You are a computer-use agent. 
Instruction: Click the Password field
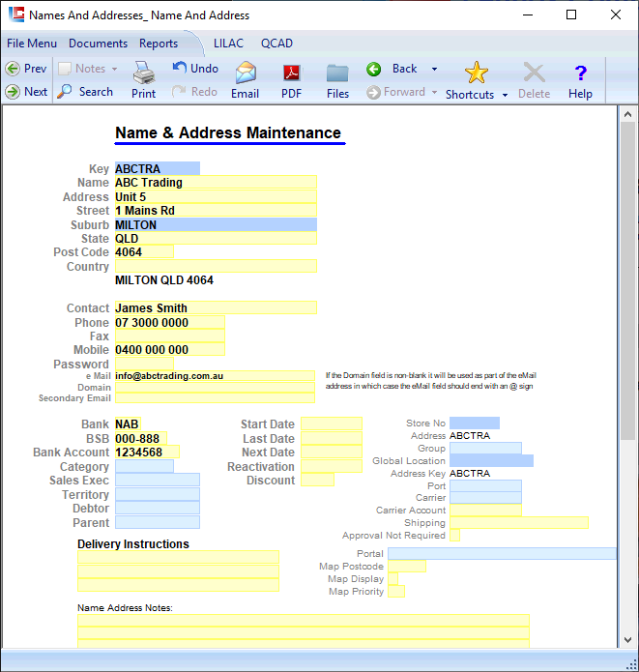coord(144,364)
